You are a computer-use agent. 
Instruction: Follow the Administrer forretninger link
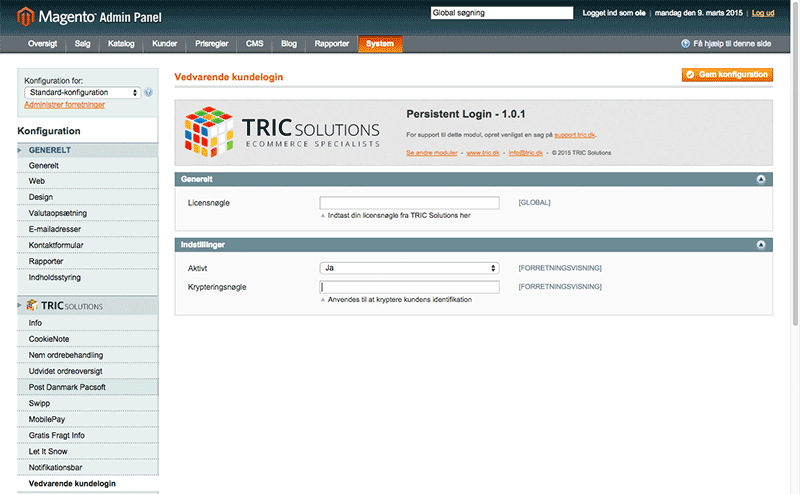click(x=64, y=104)
